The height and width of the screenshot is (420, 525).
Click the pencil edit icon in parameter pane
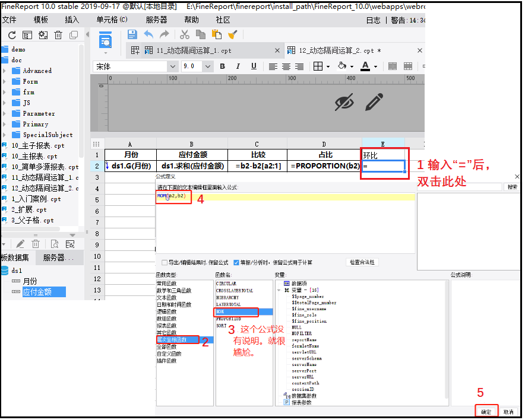pyautogui.click(x=374, y=102)
